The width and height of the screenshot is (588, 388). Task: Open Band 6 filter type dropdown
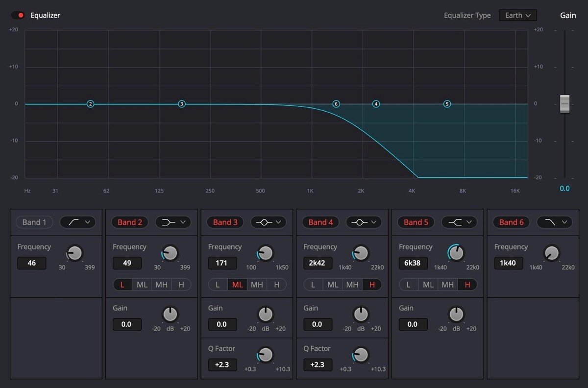[555, 222]
